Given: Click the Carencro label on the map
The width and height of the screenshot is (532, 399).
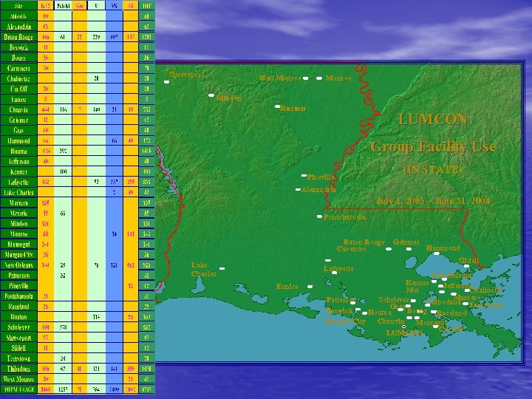Looking at the screenshot, I should (352, 249).
